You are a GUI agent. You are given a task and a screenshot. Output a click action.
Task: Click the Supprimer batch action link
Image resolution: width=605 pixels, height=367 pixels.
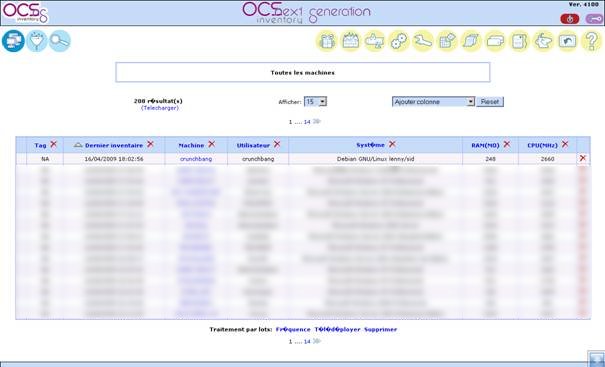[380, 329]
